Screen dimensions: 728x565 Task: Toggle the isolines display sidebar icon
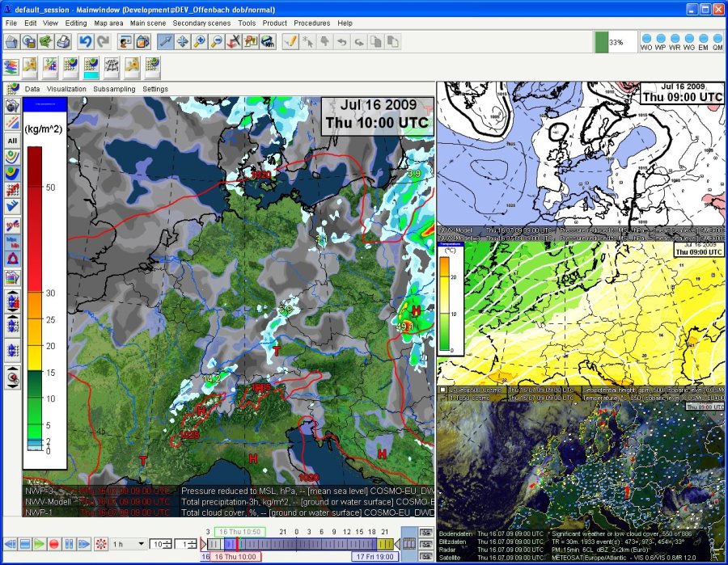[x=12, y=158]
